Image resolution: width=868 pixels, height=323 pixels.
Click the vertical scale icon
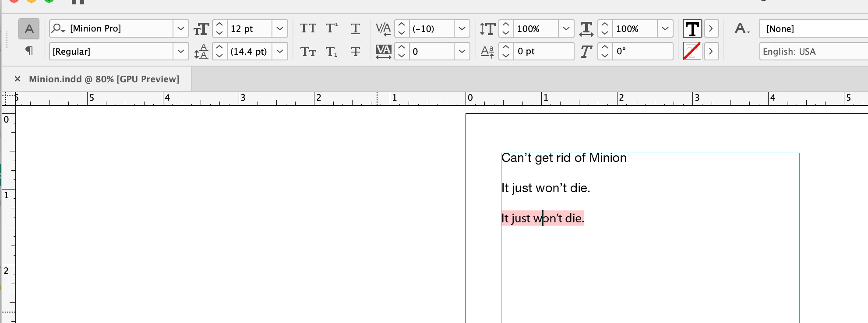pyautogui.click(x=487, y=29)
